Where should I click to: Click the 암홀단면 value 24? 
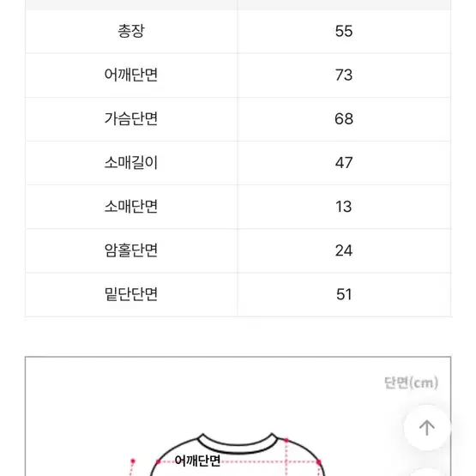(344, 250)
